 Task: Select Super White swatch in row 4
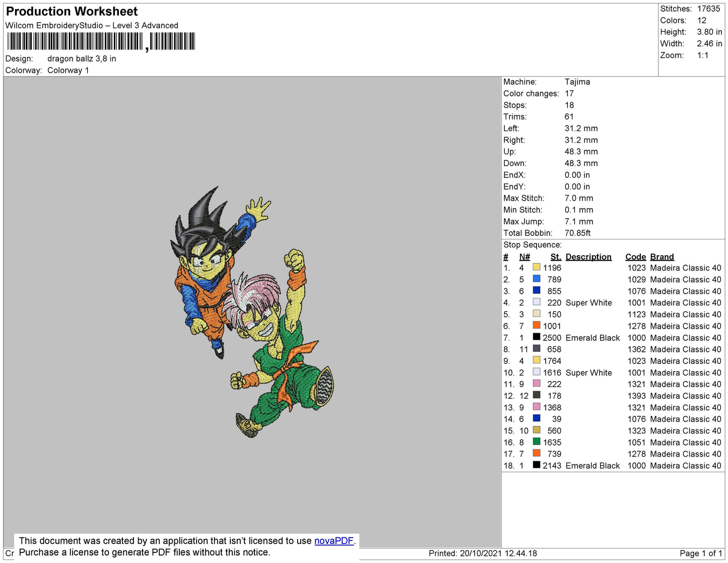pyautogui.click(x=537, y=302)
